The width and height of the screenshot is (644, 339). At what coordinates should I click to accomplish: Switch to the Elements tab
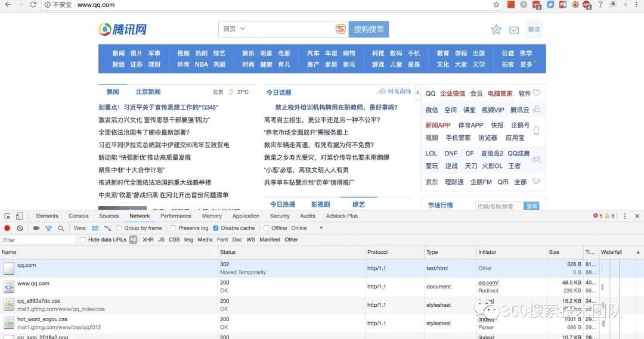47,216
